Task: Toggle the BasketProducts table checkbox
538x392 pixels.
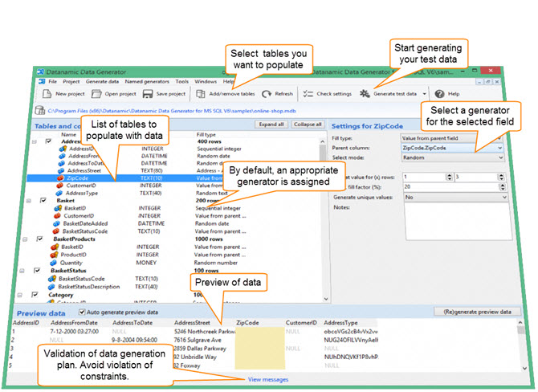Action: tap(40, 239)
